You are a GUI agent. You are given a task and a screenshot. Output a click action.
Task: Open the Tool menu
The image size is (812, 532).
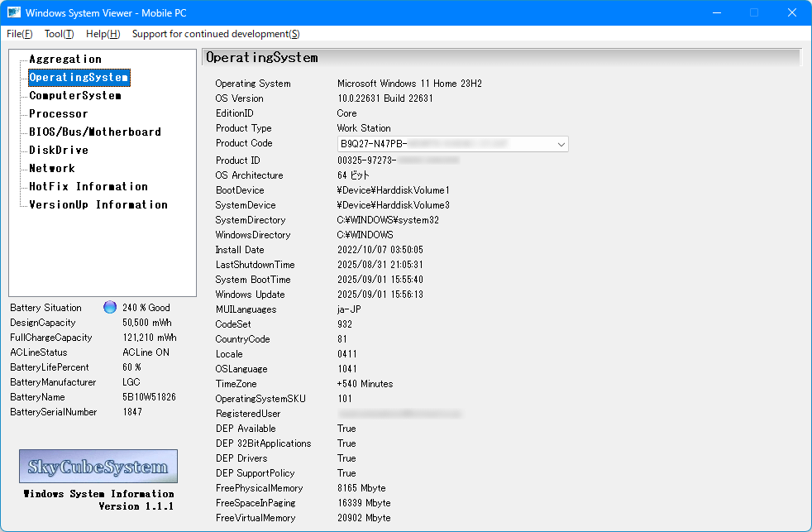click(59, 34)
